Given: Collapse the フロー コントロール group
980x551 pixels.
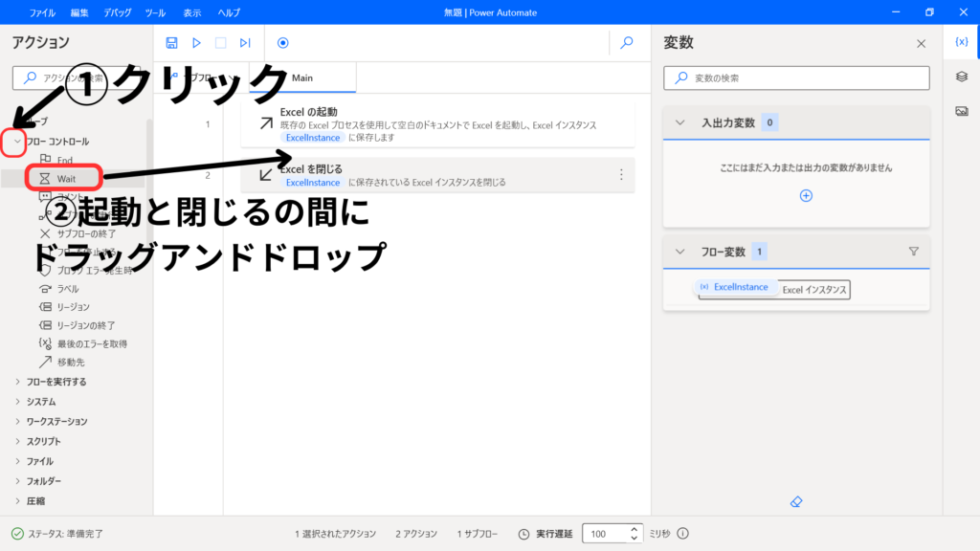Looking at the screenshot, I should click(x=17, y=142).
